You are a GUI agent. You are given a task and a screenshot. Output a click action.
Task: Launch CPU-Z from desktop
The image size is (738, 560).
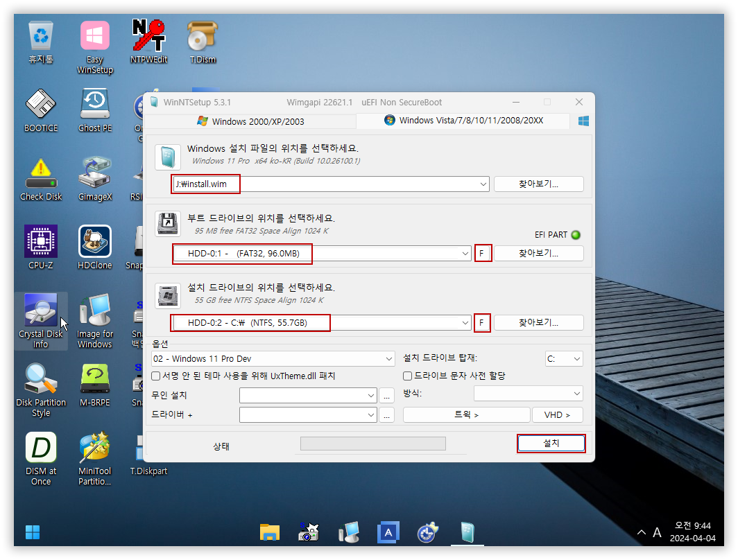tap(41, 247)
